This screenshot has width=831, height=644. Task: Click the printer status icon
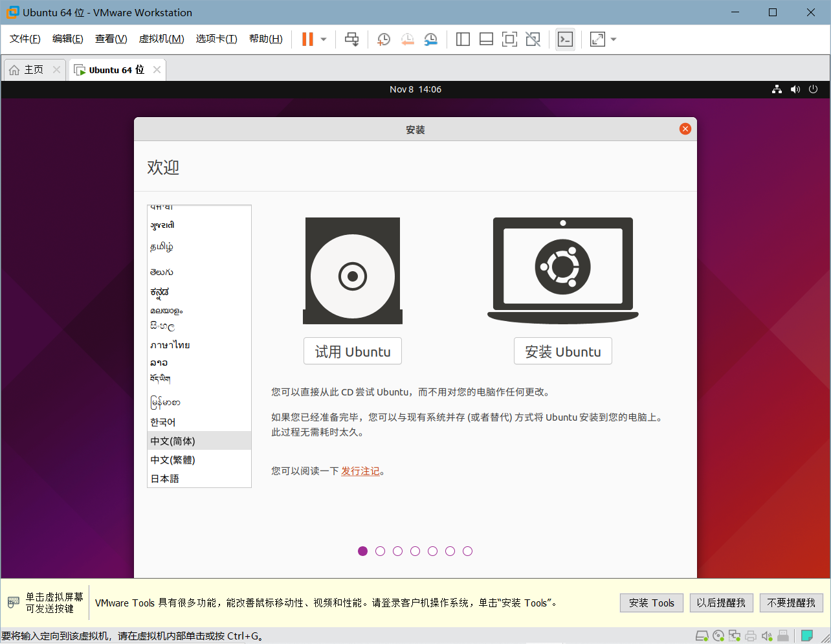[x=751, y=636]
